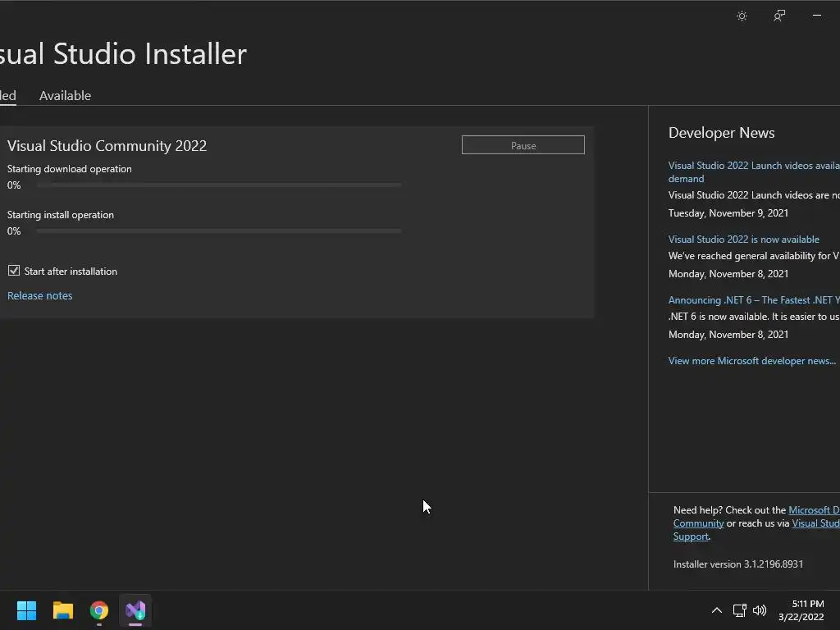Select the Starting install operation status text
The height and width of the screenshot is (630, 840).
[61, 215]
